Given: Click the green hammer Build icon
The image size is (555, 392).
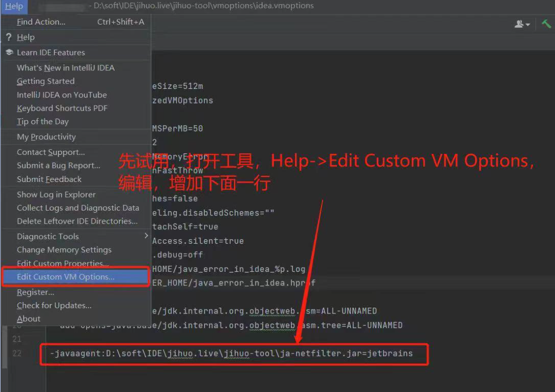Looking at the screenshot, I should click(x=546, y=24).
